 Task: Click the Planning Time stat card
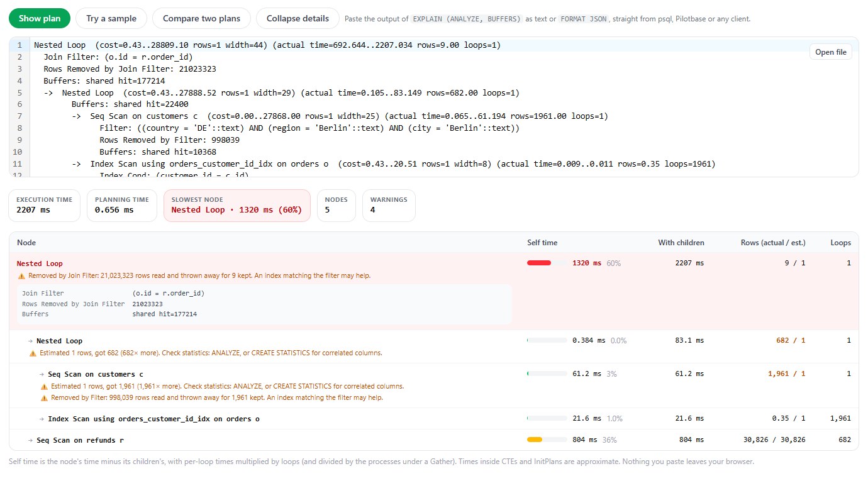[x=122, y=206]
